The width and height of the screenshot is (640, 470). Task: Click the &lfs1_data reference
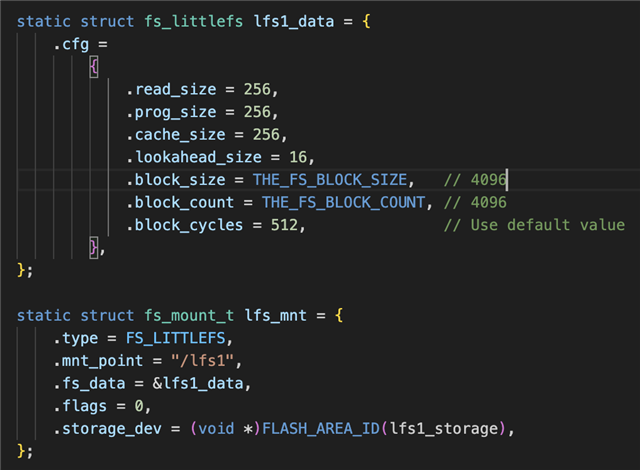click(x=198, y=384)
